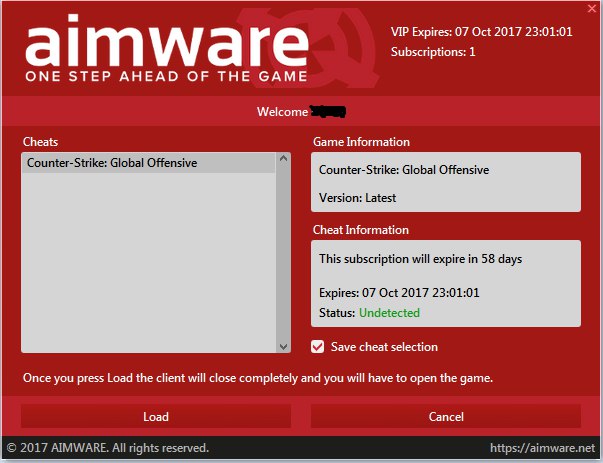Select Counter-Strike: Global Offensive in Cheats list
603x463 pixels.
148,163
